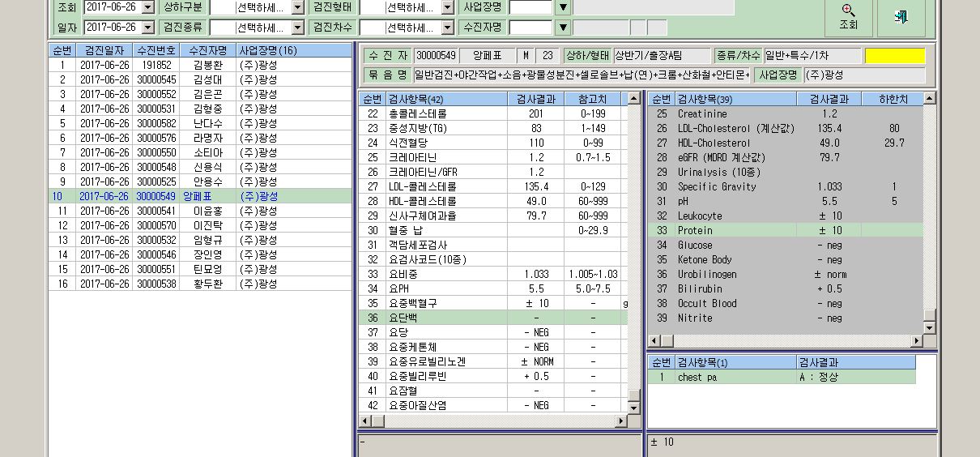Open the 사업장명 lookup arrow button
The image size is (980, 457).
pyautogui.click(x=564, y=7)
